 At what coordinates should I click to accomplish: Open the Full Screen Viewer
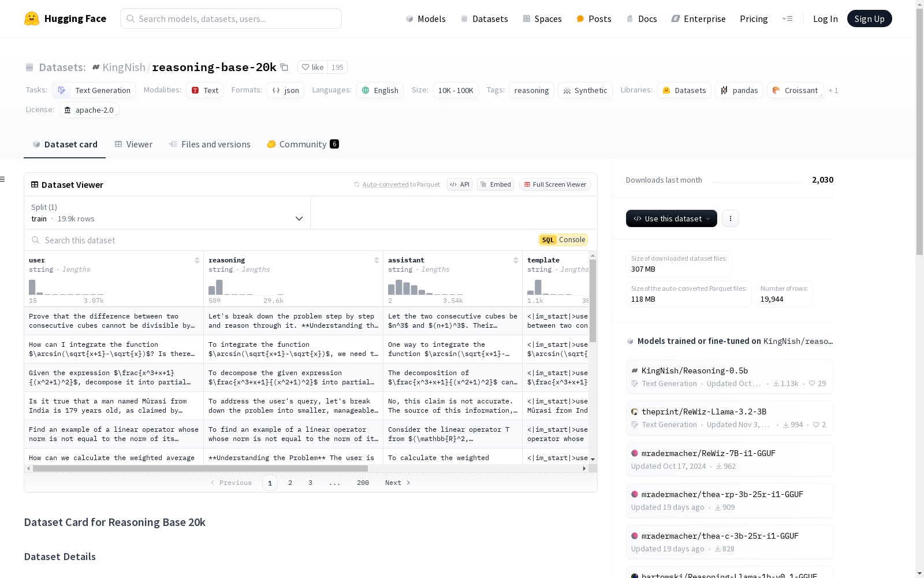click(555, 184)
